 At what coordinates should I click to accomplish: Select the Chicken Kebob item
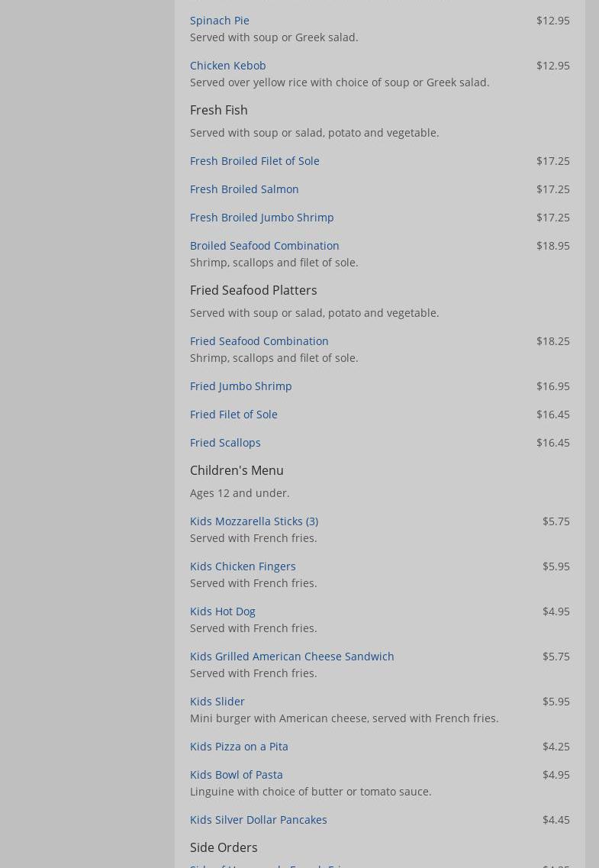(x=227, y=65)
